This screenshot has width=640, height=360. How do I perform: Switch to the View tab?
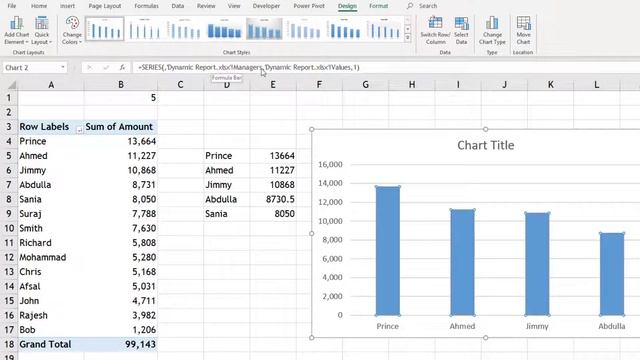[234, 6]
